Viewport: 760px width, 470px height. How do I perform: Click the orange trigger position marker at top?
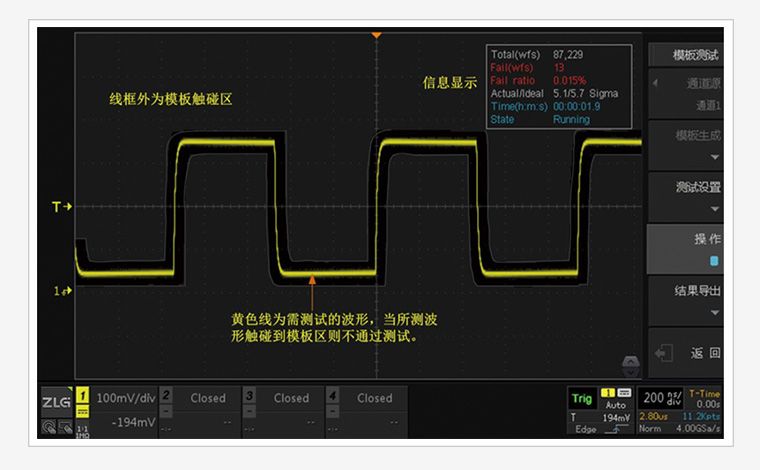tap(376, 35)
